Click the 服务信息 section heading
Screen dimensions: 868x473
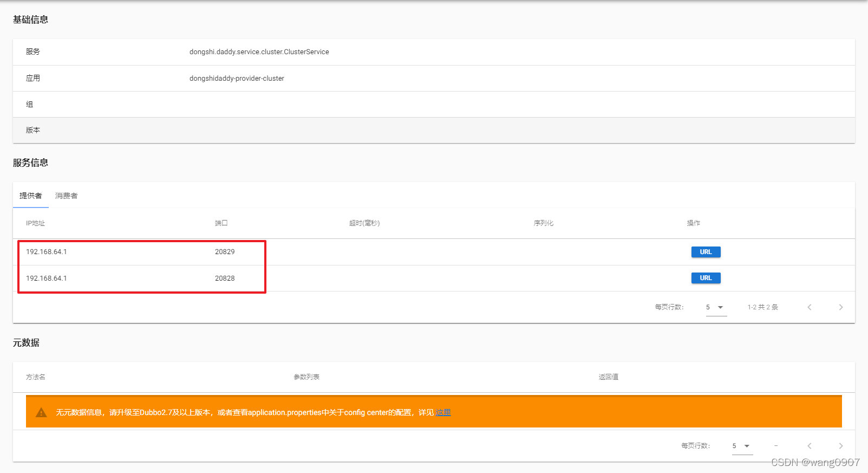pos(30,163)
